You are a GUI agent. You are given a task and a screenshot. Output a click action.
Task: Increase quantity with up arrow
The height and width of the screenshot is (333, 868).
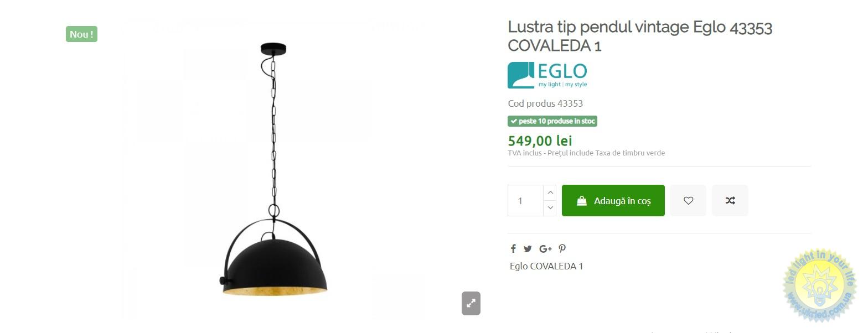coord(550,192)
